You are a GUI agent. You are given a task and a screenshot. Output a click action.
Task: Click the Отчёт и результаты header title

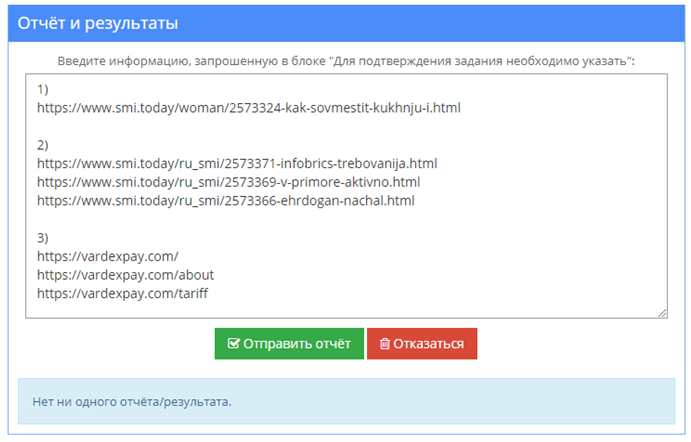click(x=98, y=23)
